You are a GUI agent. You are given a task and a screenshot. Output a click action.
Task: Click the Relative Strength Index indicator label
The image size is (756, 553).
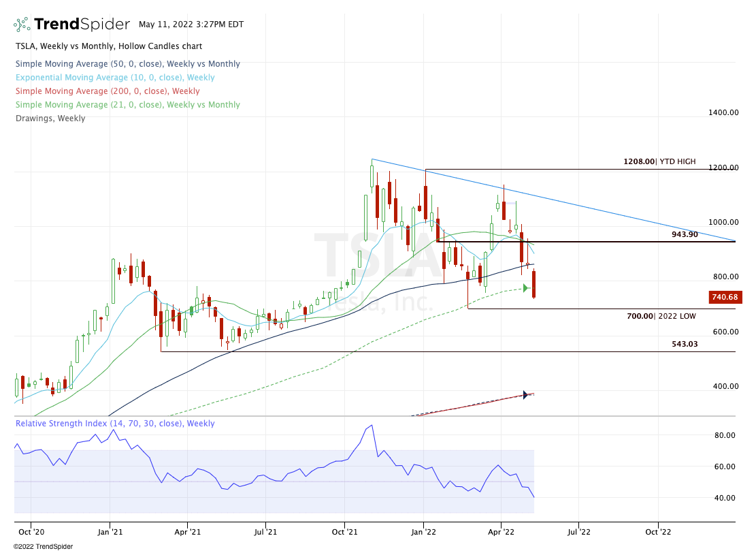pos(115,423)
